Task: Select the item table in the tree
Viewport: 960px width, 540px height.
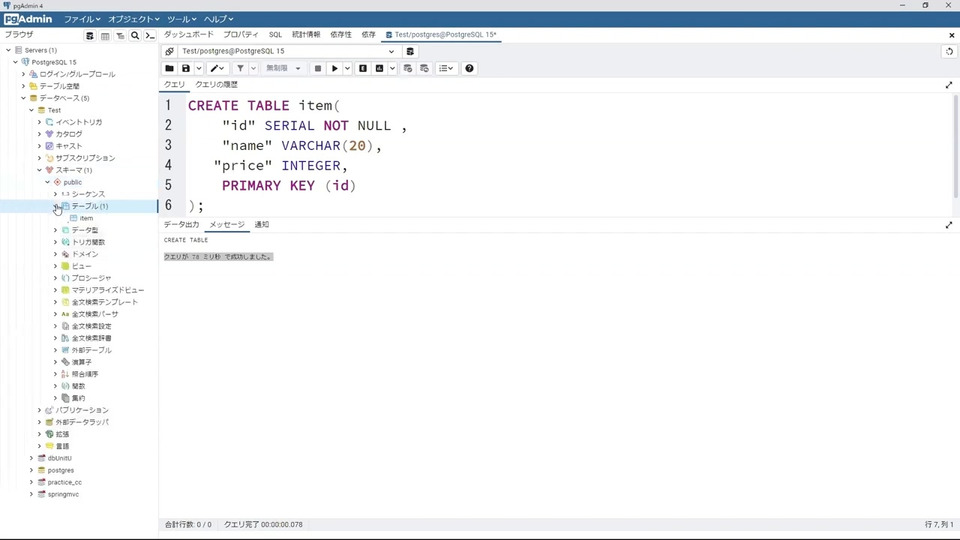Action: pos(86,218)
